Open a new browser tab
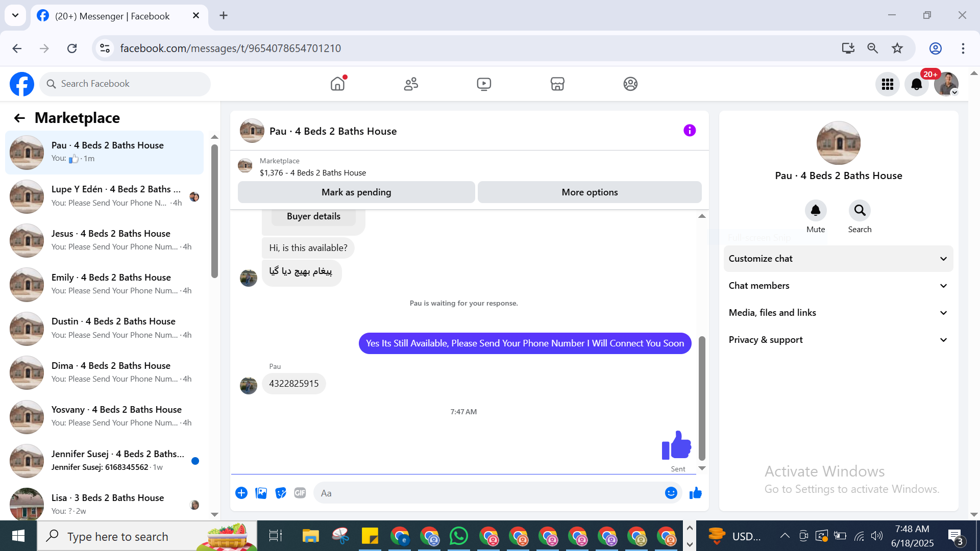 click(x=224, y=15)
